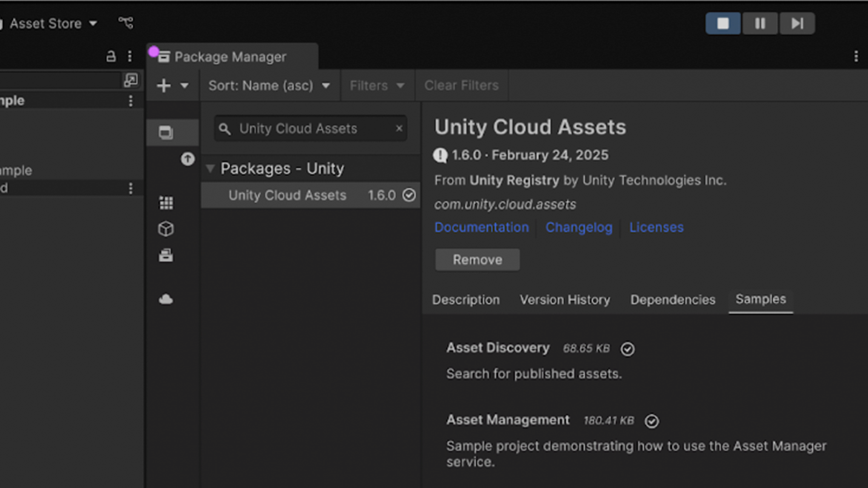The image size is (868, 488).
Task: Click 'From Unity Registry' publisher line
Action: (x=580, y=181)
